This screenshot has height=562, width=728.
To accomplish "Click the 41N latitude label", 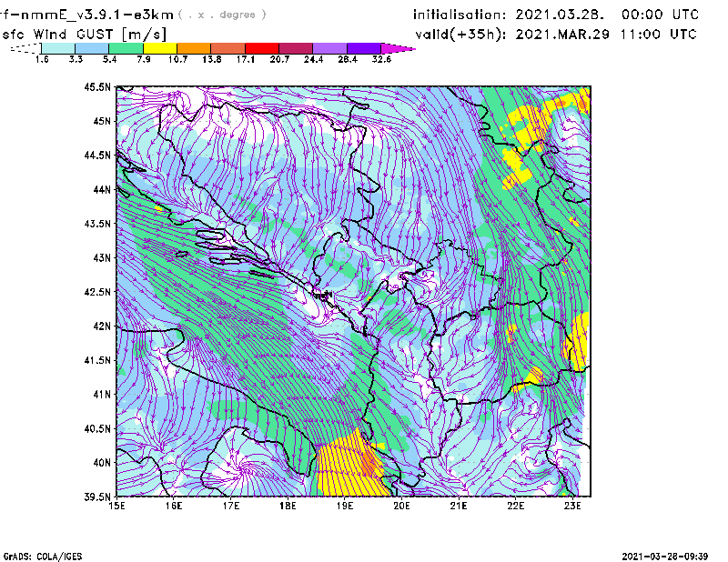I will 102,395.
